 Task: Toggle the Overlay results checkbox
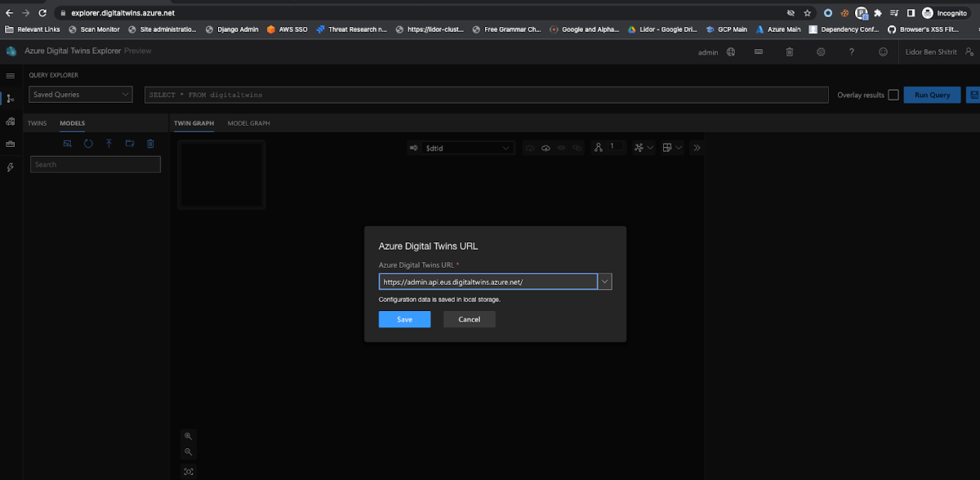coord(893,95)
